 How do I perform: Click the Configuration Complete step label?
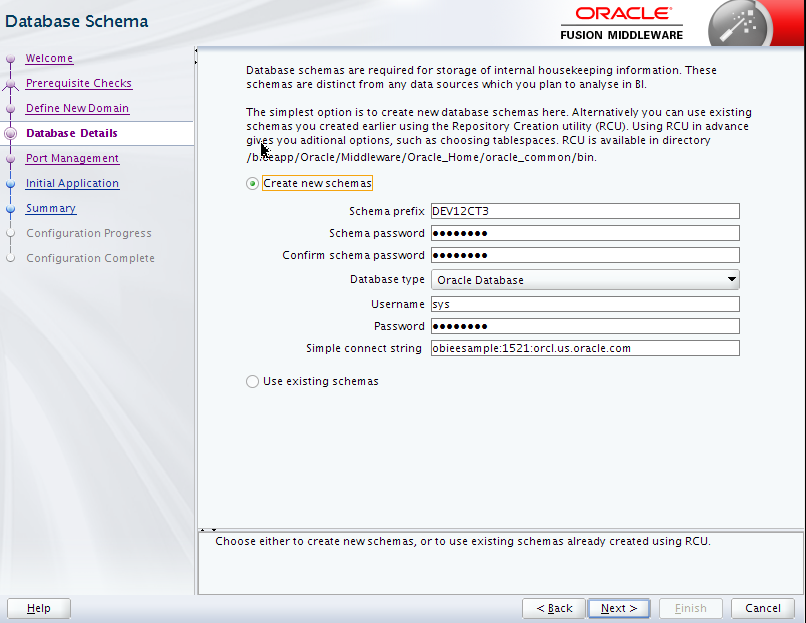[90, 258]
